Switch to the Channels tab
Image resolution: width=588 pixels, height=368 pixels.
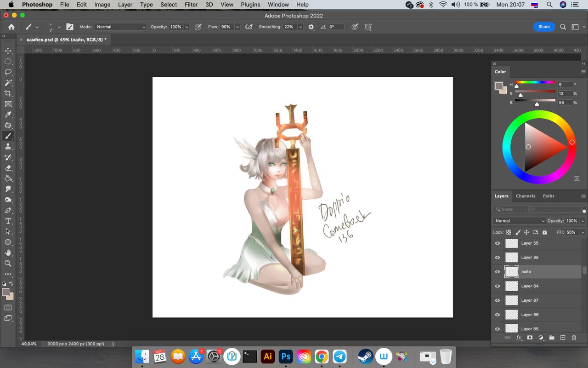(x=525, y=196)
